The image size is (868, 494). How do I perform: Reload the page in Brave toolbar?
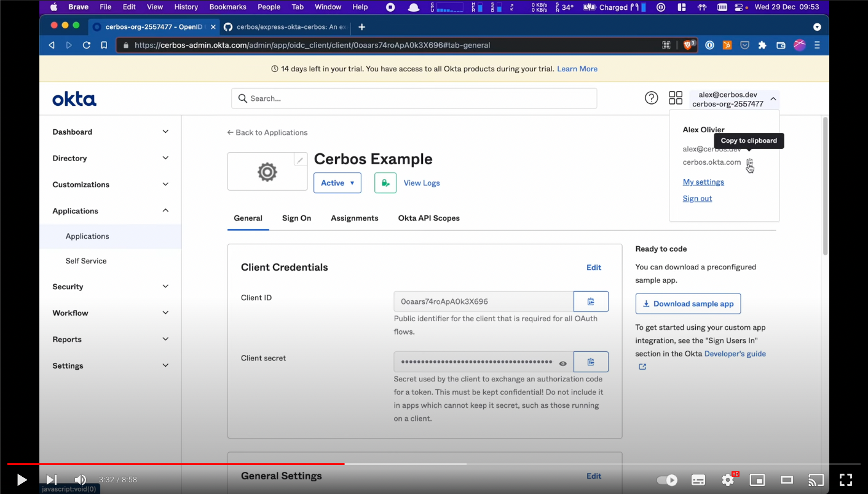click(x=87, y=45)
